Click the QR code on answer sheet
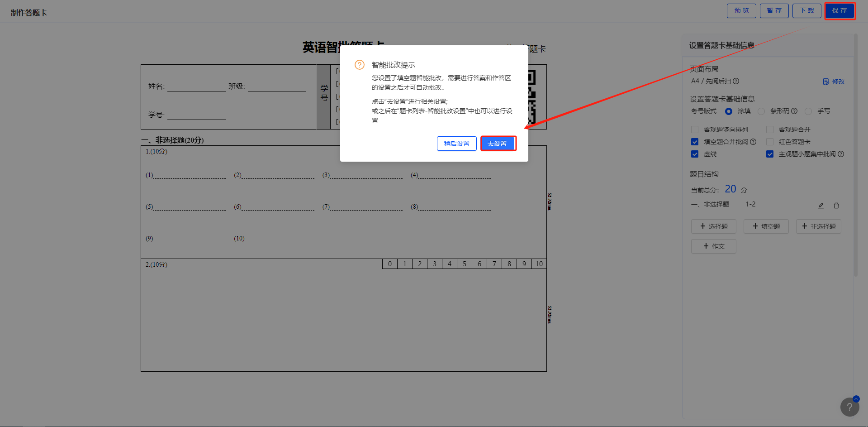 click(532, 97)
